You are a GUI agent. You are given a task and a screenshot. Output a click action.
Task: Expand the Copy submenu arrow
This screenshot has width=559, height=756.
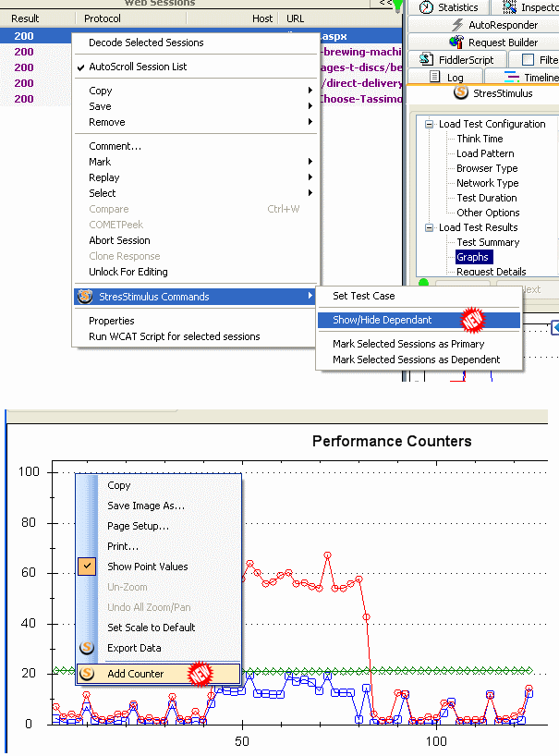310,91
